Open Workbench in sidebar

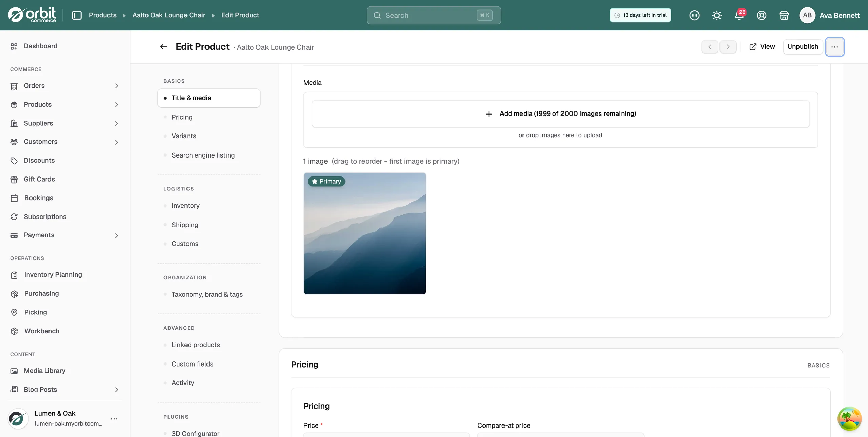(x=42, y=331)
